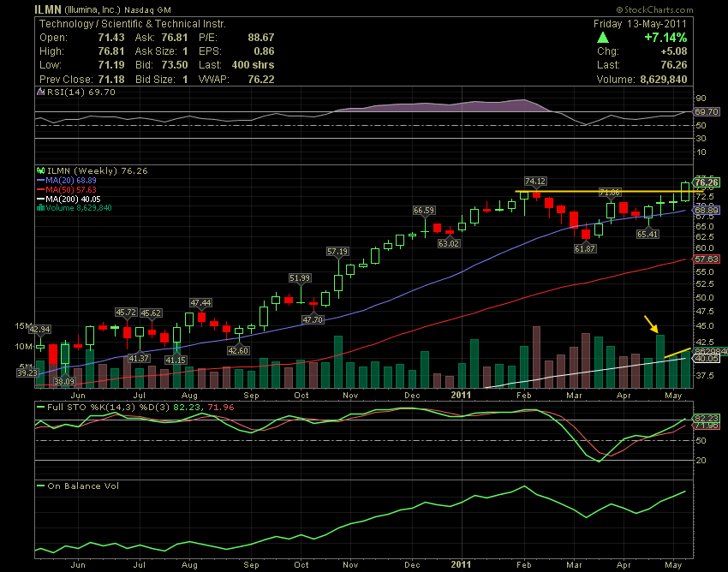
Task: Click the Nasdaq GM exchange label
Action: (x=147, y=9)
